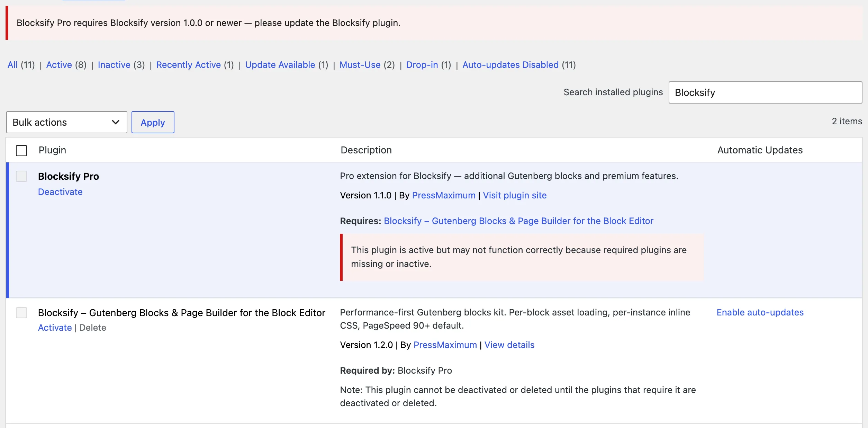Click the 'Version 1.1.0' text

click(365, 195)
